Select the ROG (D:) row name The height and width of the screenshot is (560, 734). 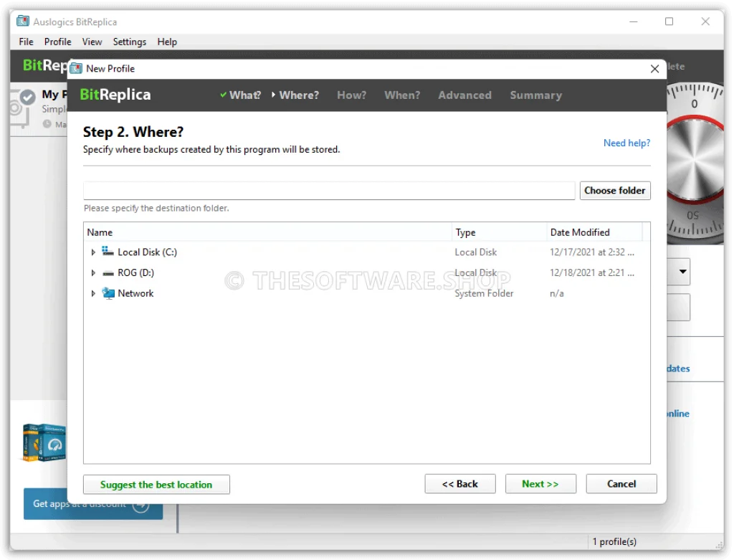135,273
